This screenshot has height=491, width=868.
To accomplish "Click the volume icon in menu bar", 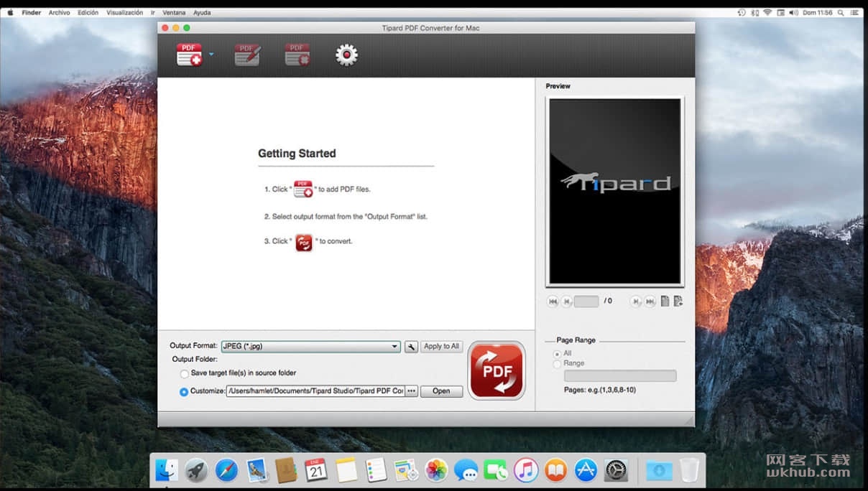I will click(x=793, y=13).
